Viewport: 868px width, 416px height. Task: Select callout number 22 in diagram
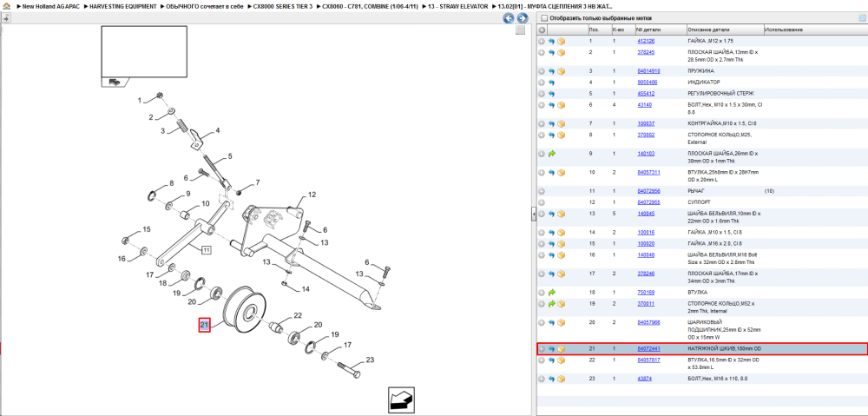pos(298,315)
